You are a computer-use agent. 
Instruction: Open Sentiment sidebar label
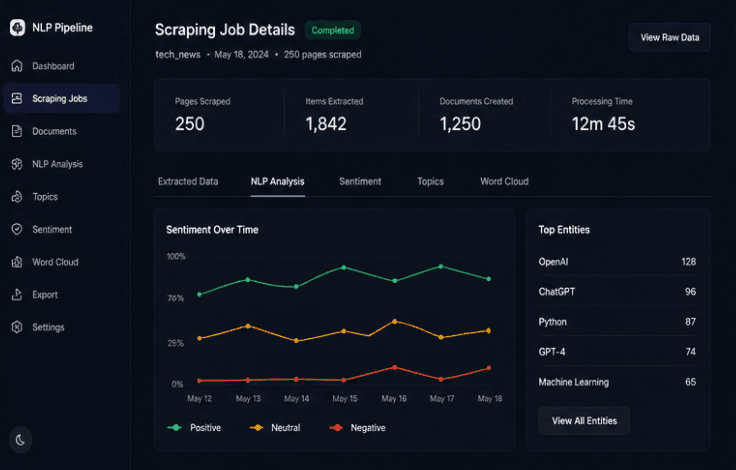(x=52, y=230)
